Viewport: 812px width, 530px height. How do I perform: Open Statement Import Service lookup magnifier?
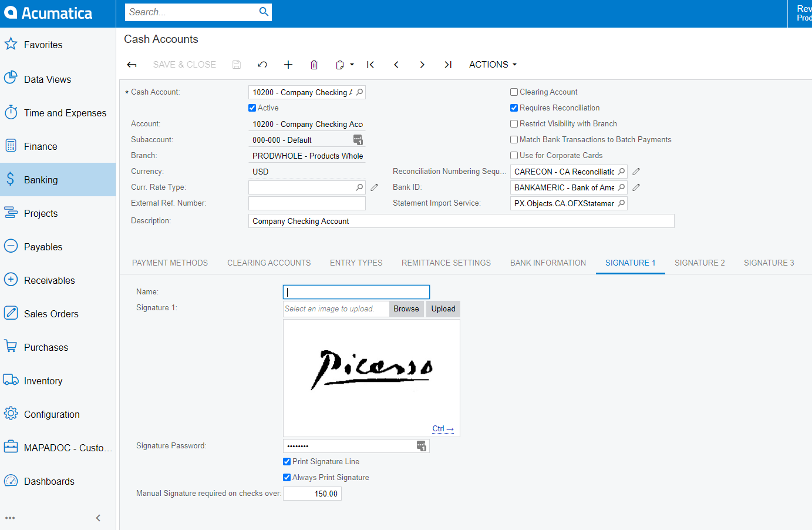pyautogui.click(x=621, y=203)
